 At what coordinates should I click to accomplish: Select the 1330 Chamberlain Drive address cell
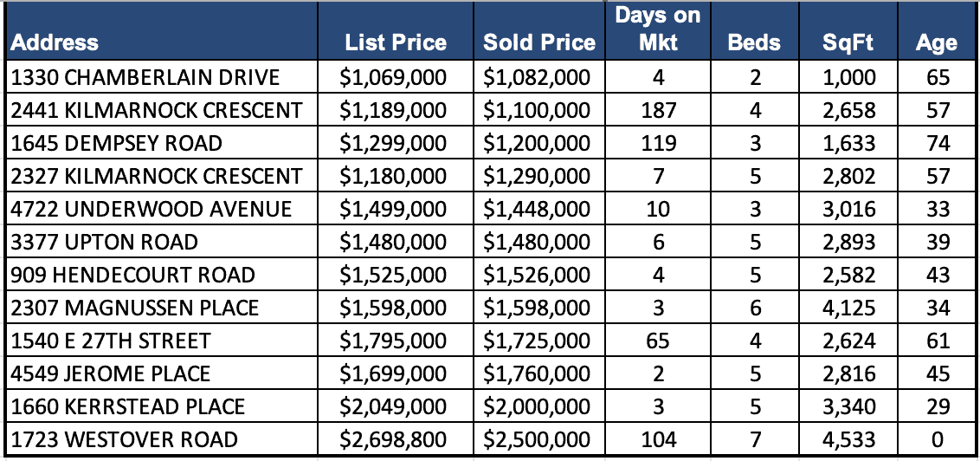(145, 78)
